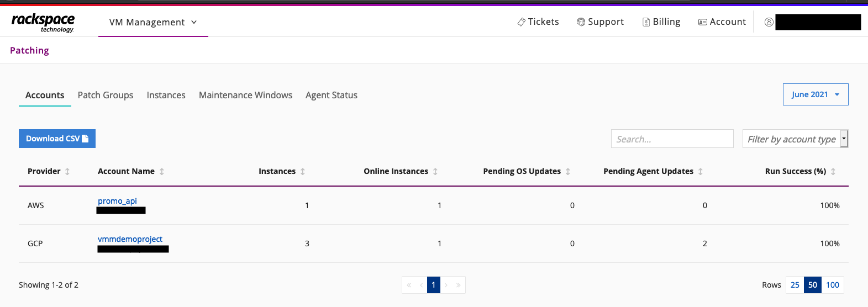
Task: Go to the first page of results
Action: coord(409,285)
